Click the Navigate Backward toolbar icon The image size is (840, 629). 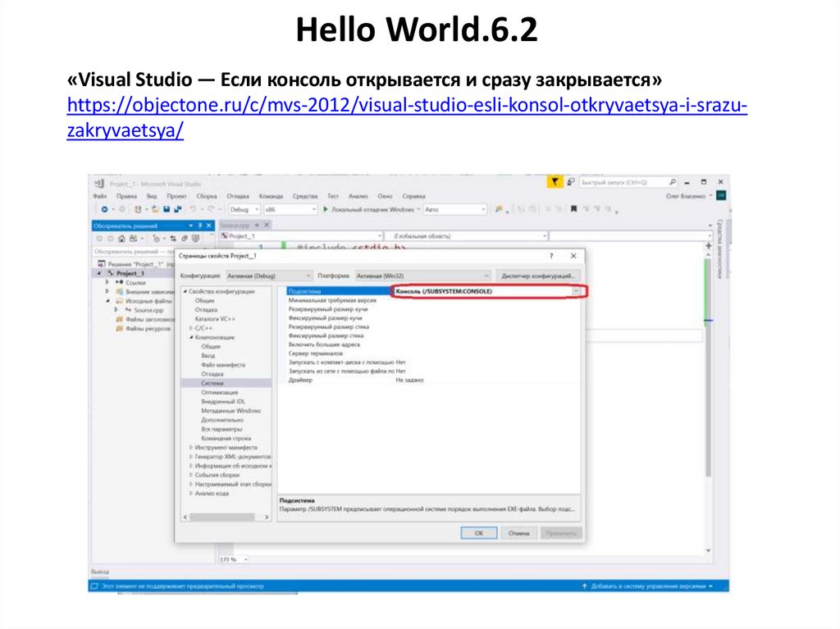[104, 209]
